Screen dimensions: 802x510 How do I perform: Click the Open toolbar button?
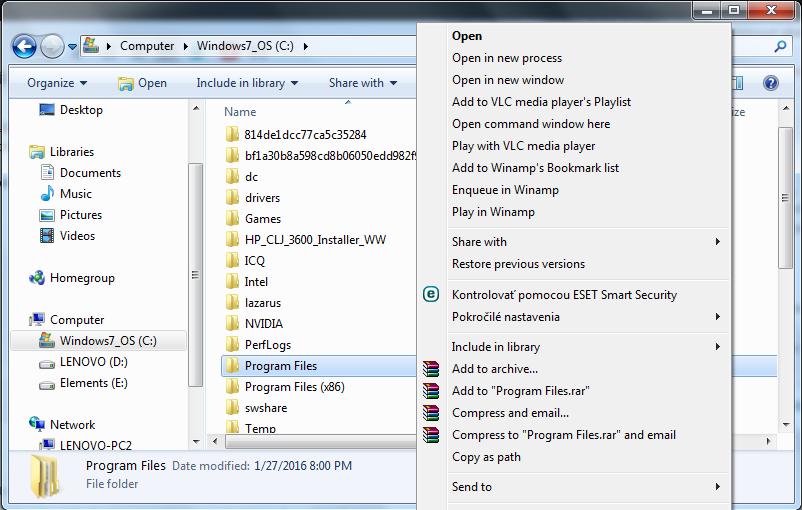click(x=142, y=83)
